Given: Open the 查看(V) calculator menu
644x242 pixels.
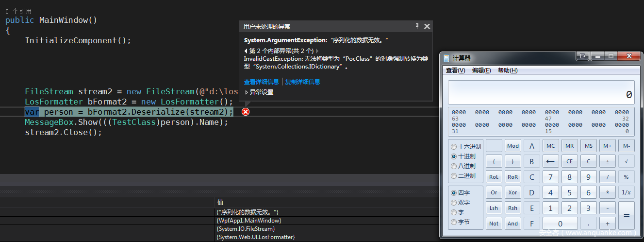Looking at the screenshot, I should point(455,70).
